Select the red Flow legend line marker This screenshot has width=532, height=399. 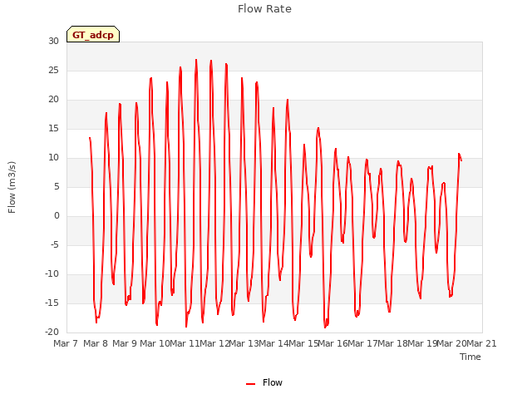click(x=250, y=384)
